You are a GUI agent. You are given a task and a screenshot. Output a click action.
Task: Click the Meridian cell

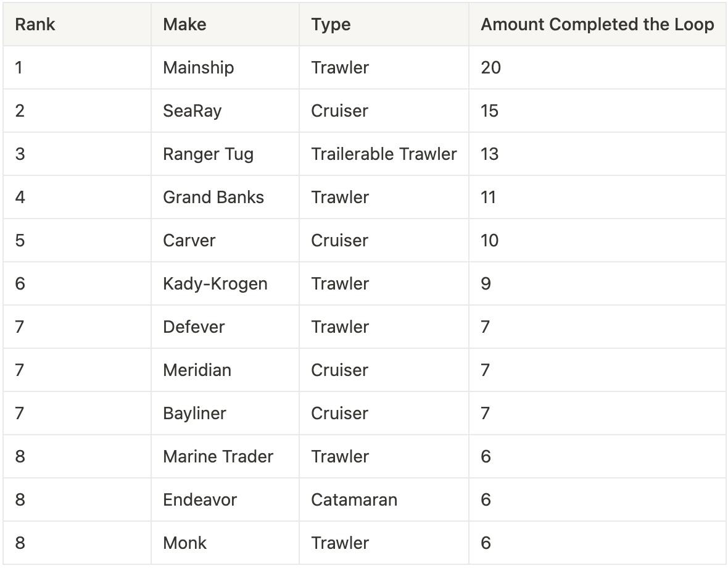point(197,370)
